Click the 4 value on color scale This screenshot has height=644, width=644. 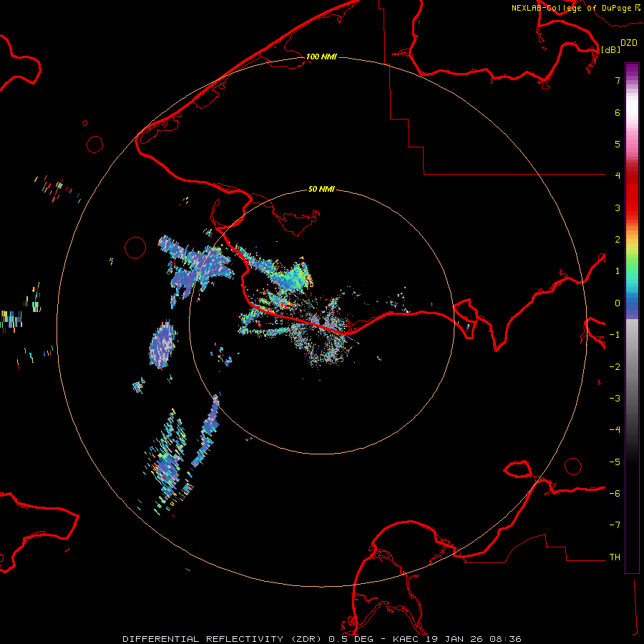[x=618, y=176]
